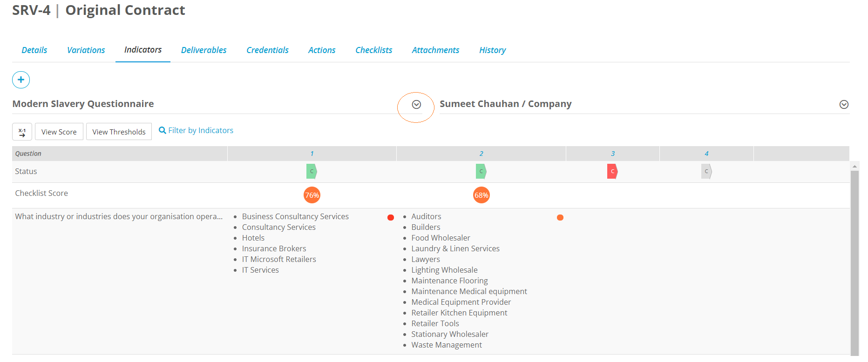Click red status flag in column 3
The image size is (868, 362).
click(612, 171)
